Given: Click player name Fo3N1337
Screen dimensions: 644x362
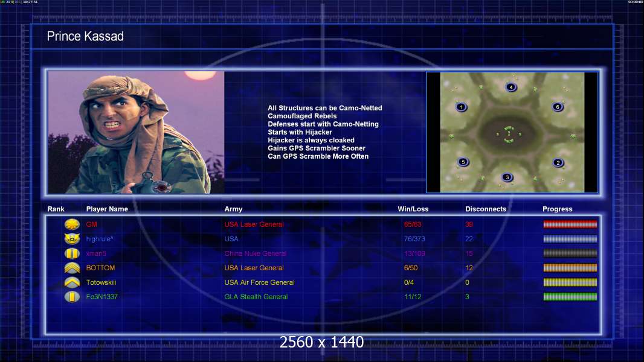Looking at the screenshot, I should (x=102, y=297).
